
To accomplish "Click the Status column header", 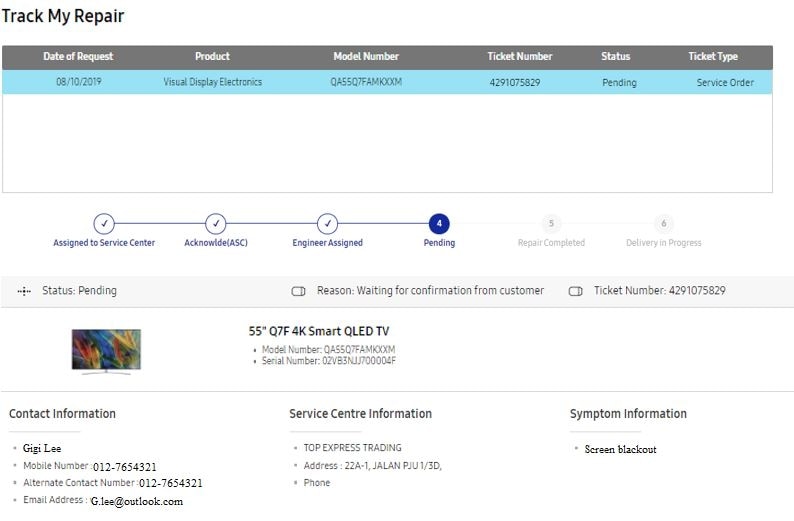I will click(616, 56).
